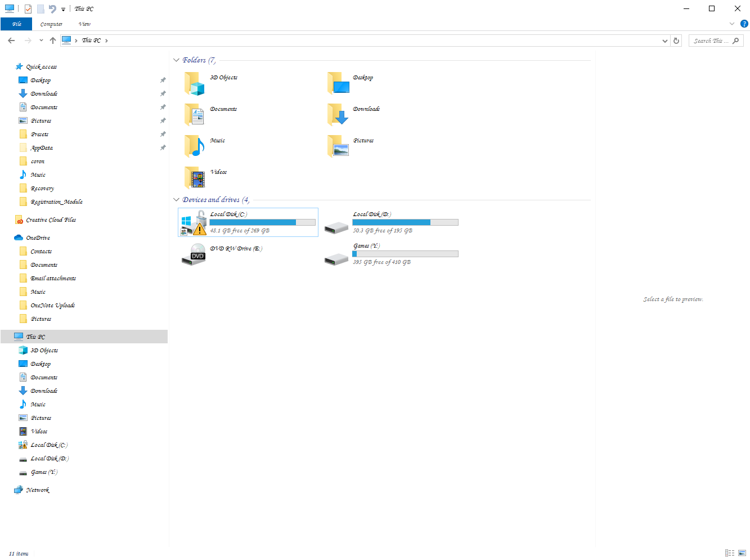The width and height of the screenshot is (750, 560).
Task: Open the Desktop folder in Folders section
Action: click(x=338, y=83)
